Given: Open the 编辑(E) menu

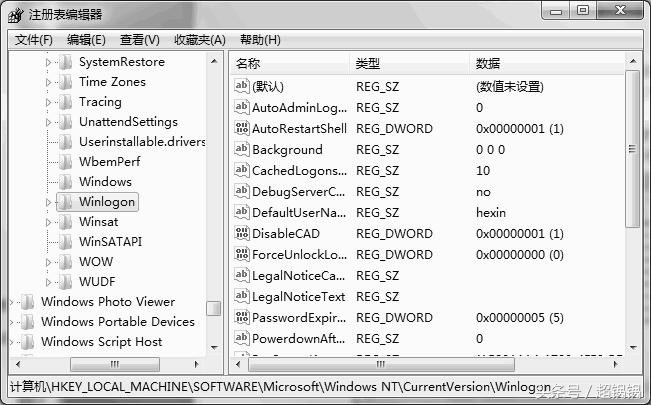Looking at the screenshot, I should click(x=86, y=40).
